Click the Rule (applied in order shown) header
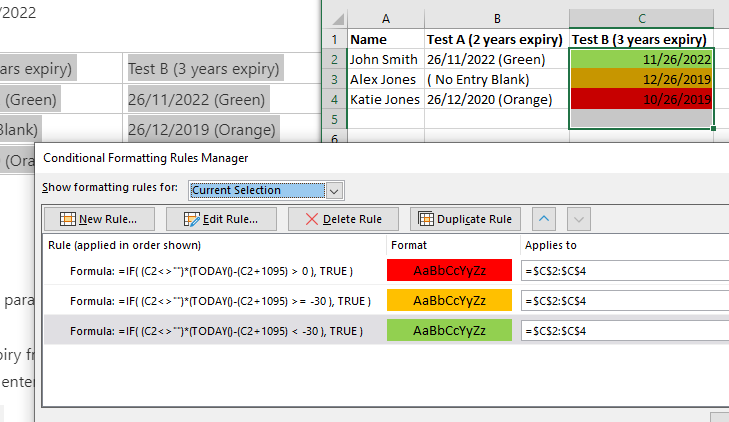 click(124, 245)
